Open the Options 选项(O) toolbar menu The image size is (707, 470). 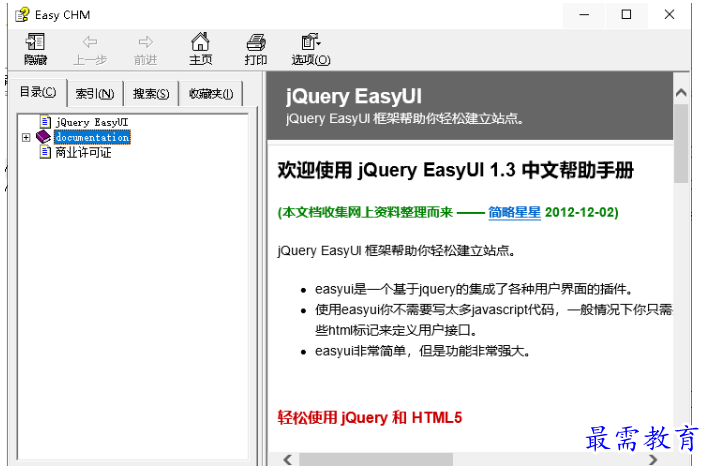311,49
